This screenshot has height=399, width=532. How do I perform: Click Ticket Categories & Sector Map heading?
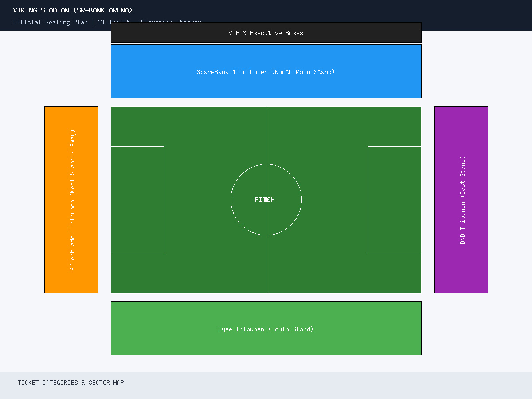click(x=71, y=383)
